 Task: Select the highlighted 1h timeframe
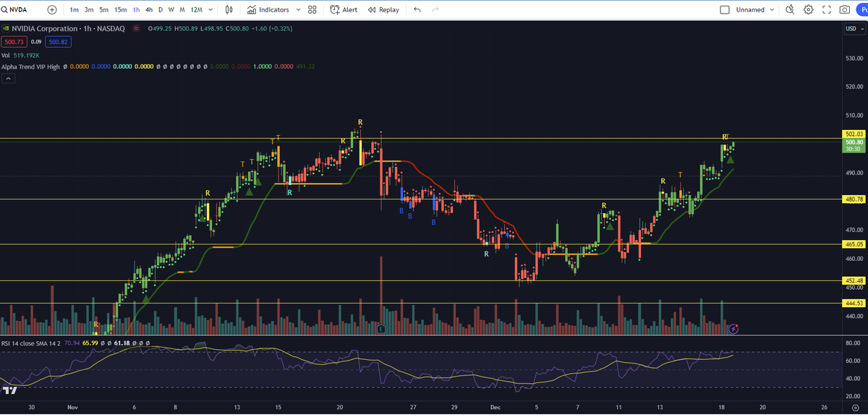click(137, 9)
